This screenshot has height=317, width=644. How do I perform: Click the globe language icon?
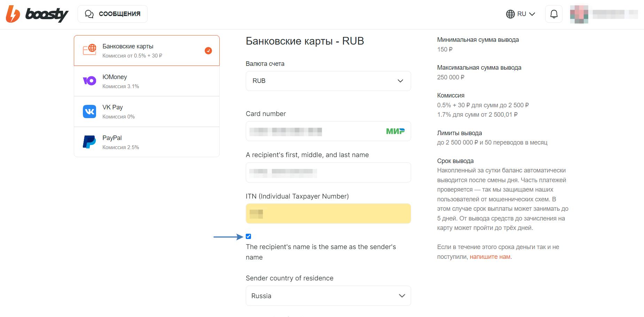pos(510,14)
